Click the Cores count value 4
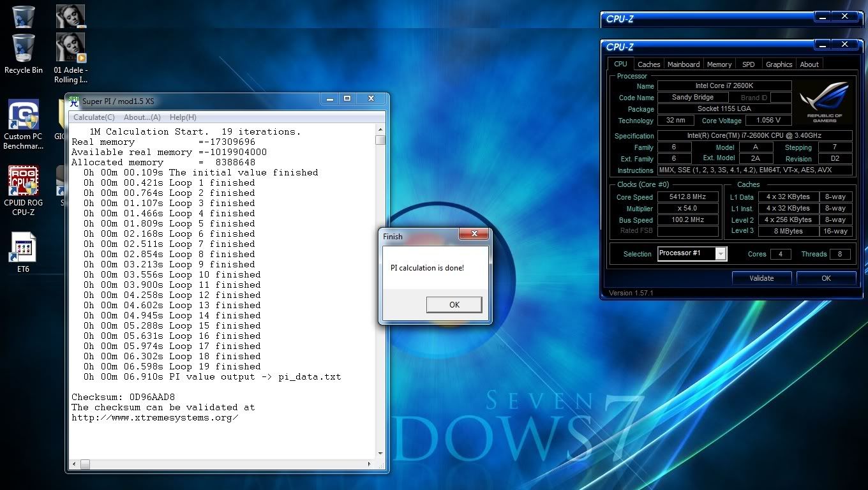868x490 pixels. point(780,254)
